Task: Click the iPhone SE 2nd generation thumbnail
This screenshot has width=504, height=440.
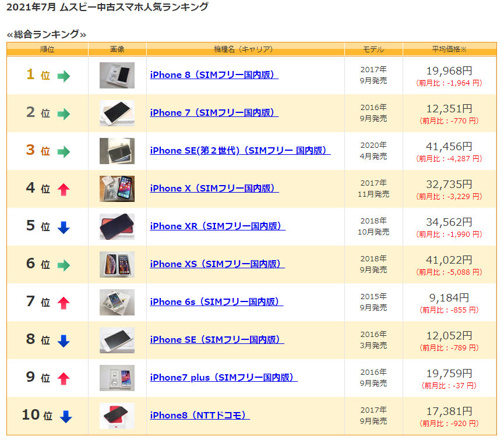Action: (117, 151)
